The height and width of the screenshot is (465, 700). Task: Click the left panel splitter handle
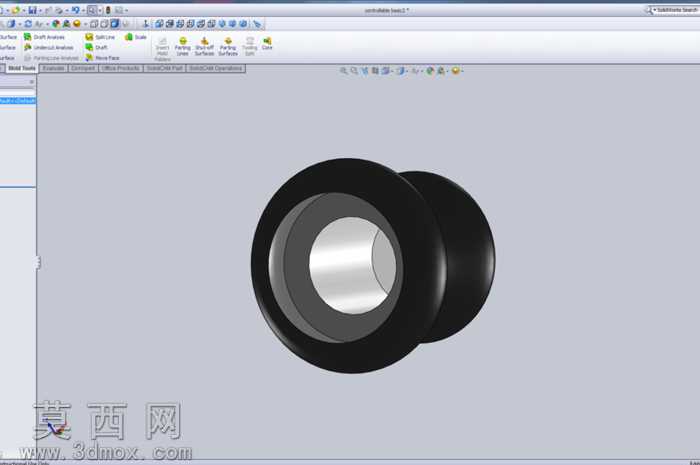tap(38, 262)
